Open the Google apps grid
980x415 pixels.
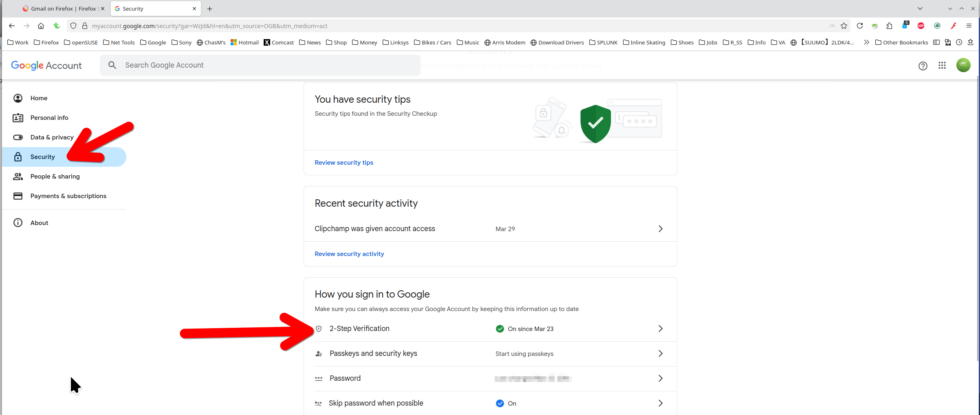coord(942,65)
